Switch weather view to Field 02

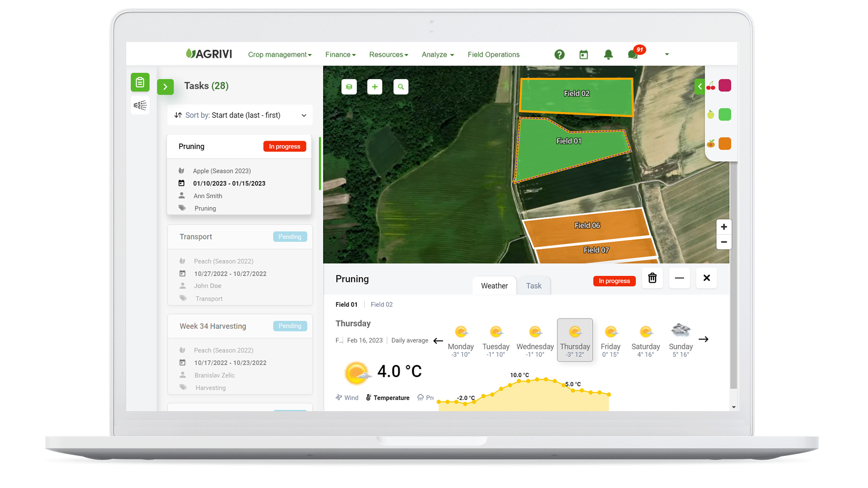click(x=381, y=304)
